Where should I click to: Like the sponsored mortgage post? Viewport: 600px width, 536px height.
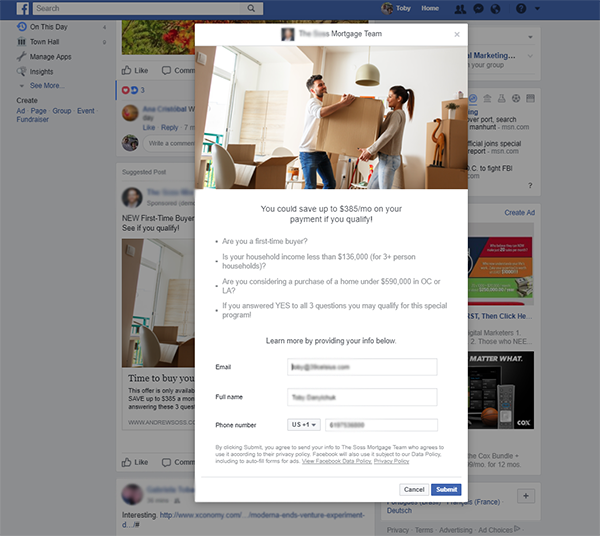[x=135, y=462]
